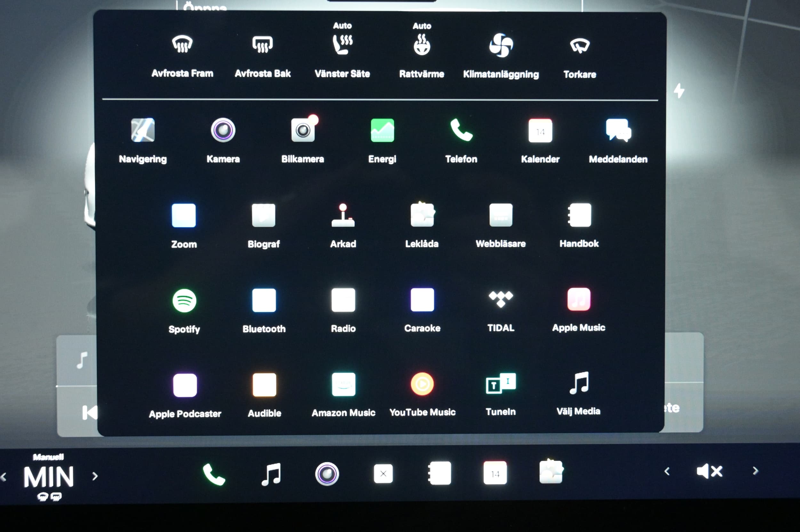
Task: Open MIN temperature climate setting
Action: 49,477
